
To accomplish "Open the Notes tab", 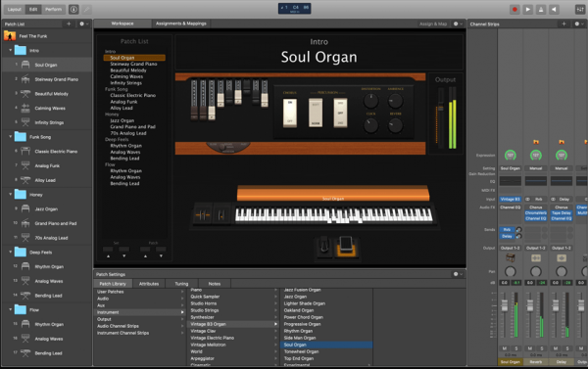I will point(214,284).
